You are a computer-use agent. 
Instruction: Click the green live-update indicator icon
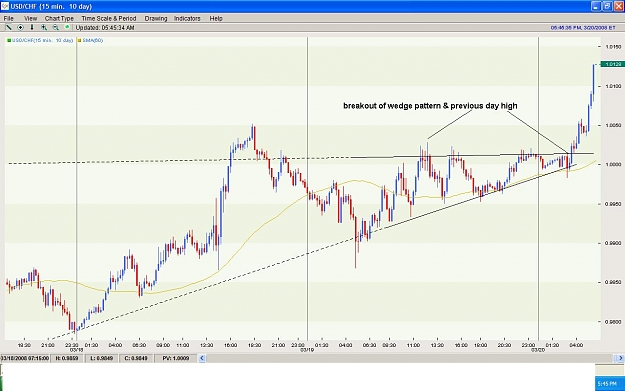[67, 27]
